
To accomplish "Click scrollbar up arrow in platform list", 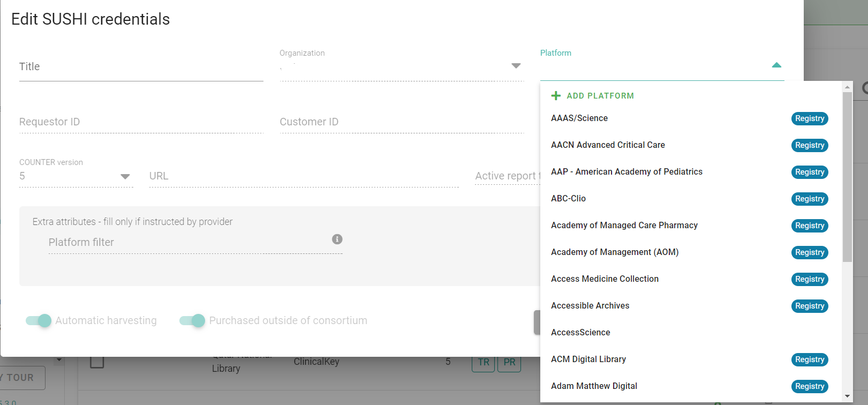I will (x=847, y=87).
